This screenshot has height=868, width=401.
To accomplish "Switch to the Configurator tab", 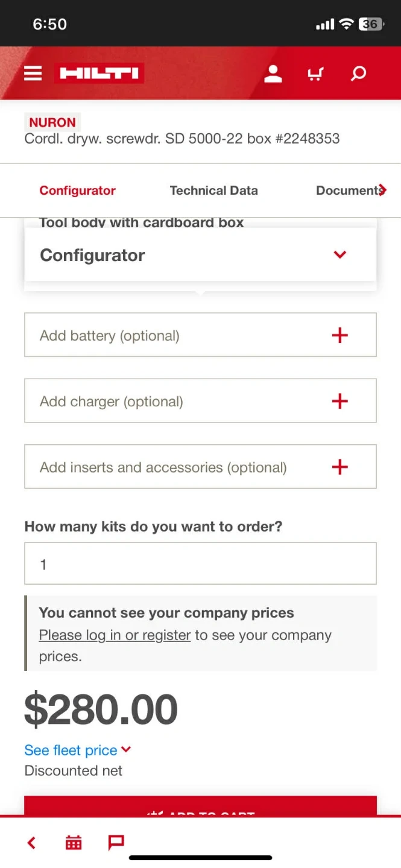I will click(77, 190).
